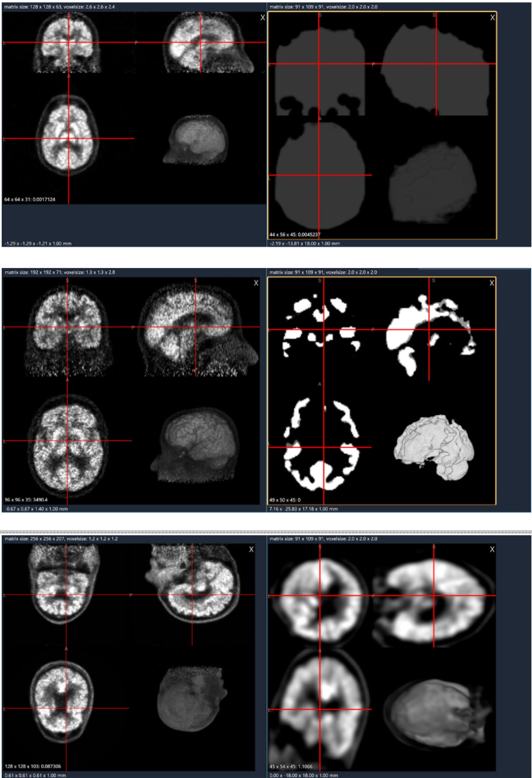Close the white binary segmentation viewer panel
Screen dimensions: 532x778
coord(491,283)
